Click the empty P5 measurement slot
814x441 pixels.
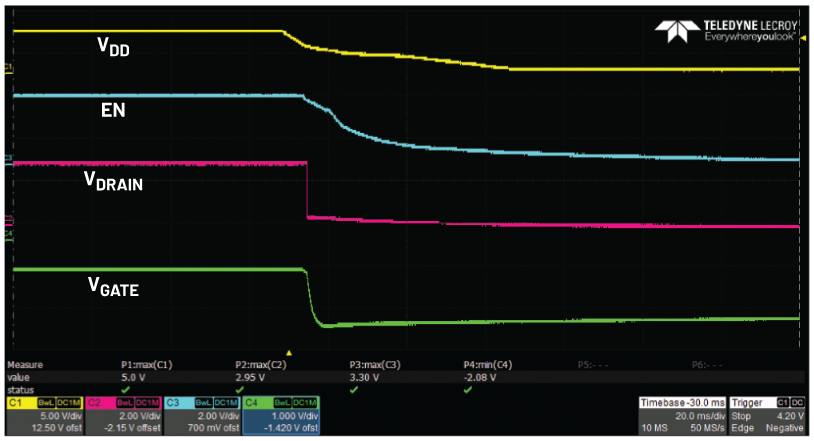pyautogui.click(x=600, y=365)
